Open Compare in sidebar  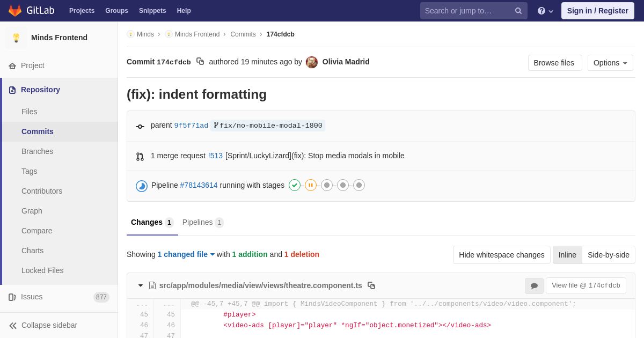[37, 231]
